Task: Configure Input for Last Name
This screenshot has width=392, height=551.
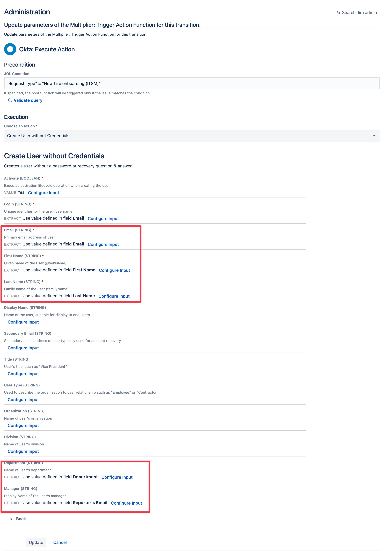Action: click(x=114, y=296)
